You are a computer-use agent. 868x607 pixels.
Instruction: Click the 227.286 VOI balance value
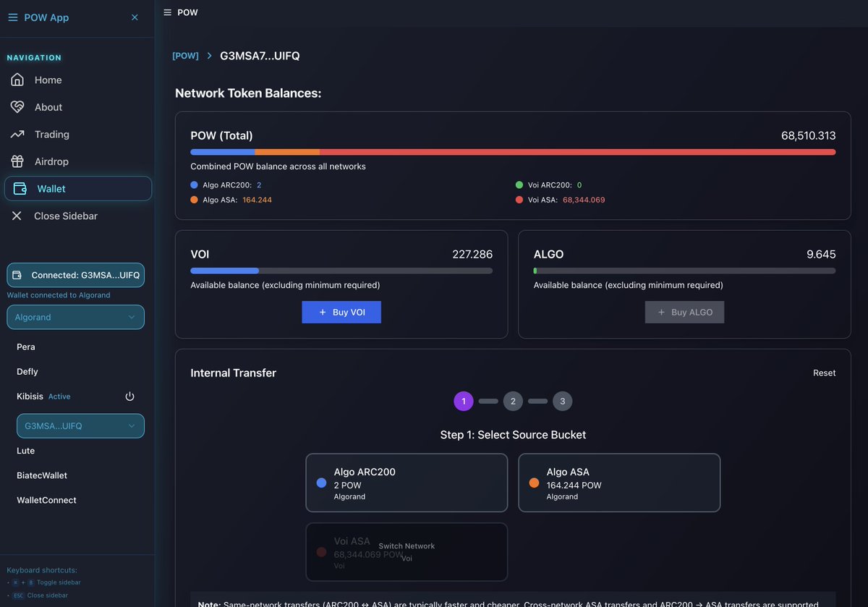[472, 255]
